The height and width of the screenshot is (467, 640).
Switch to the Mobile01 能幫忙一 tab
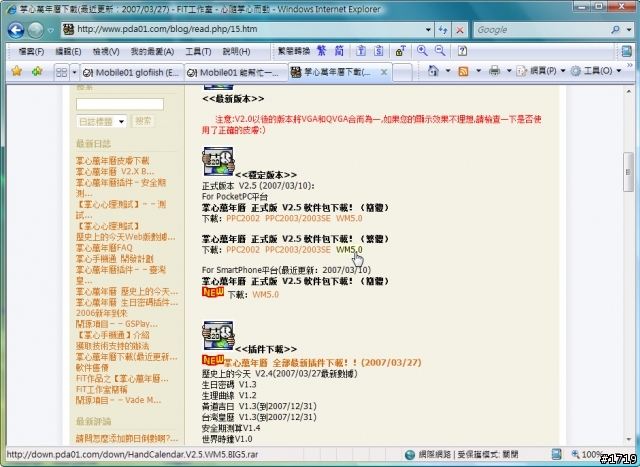[x=236, y=73]
